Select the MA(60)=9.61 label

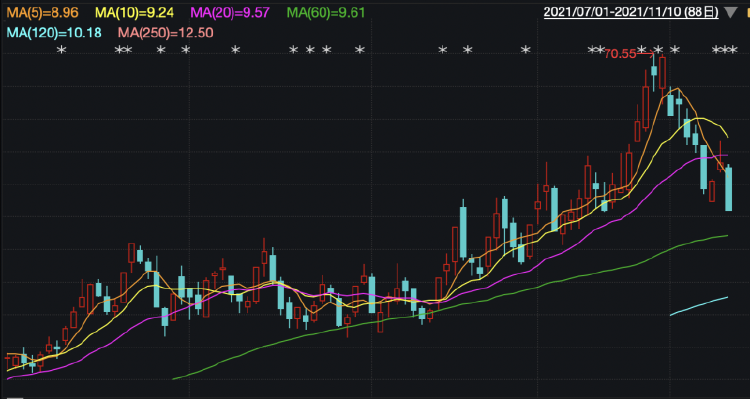326,12
